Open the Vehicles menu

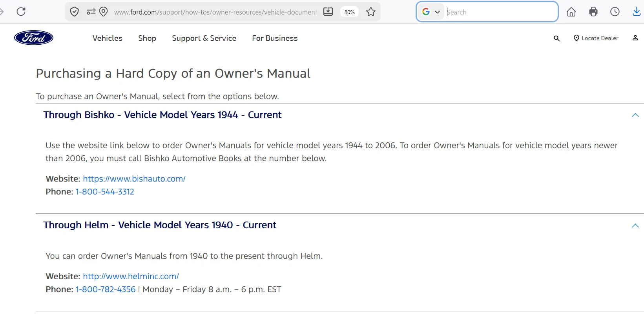108,38
